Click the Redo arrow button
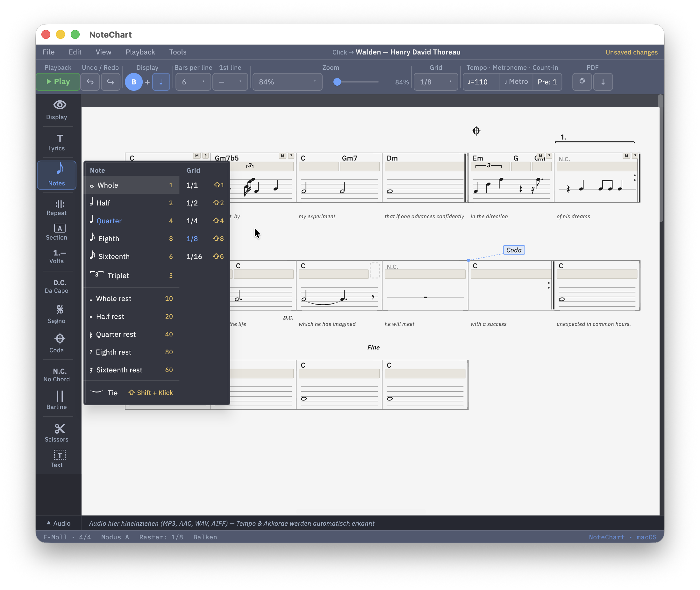This screenshot has width=700, height=590. click(x=111, y=82)
